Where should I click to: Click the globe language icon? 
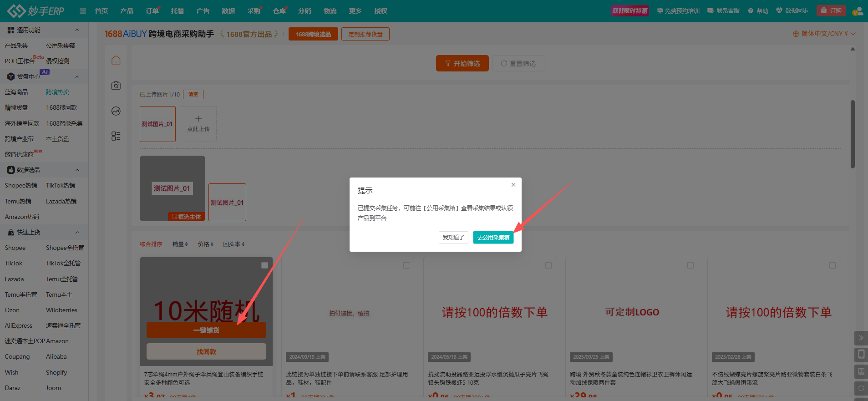coord(796,34)
